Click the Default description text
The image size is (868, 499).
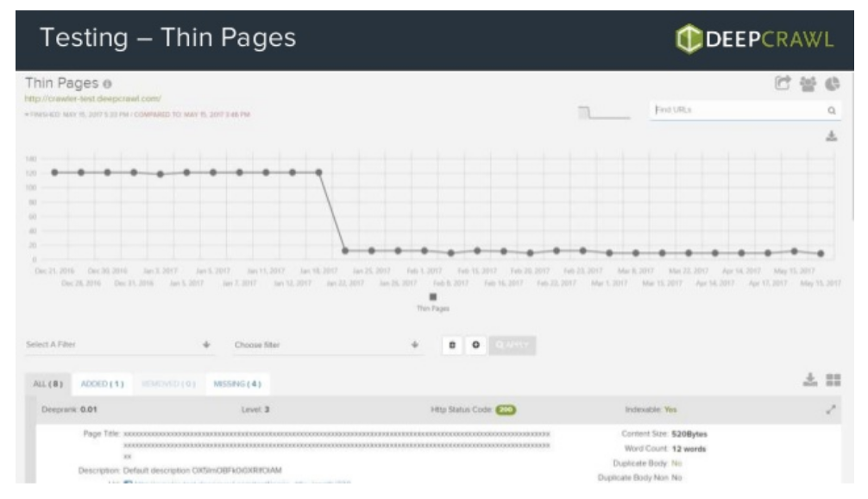pyautogui.click(x=203, y=471)
